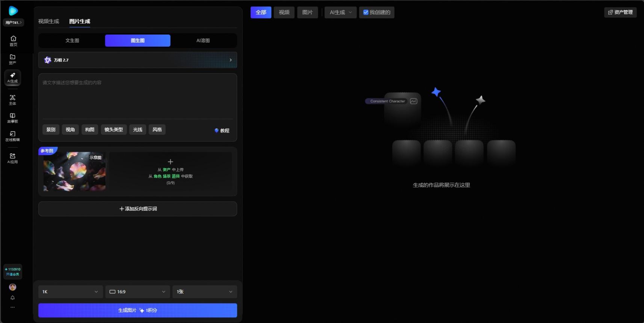Select the AI溶图 mode tab
Image resolution: width=644 pixels, height=323 pixels.
coord(203,41)
